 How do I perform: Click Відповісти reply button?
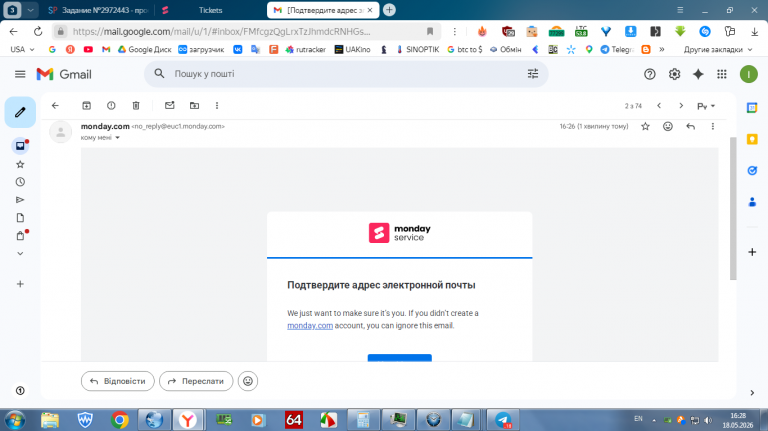coord(118,381)
